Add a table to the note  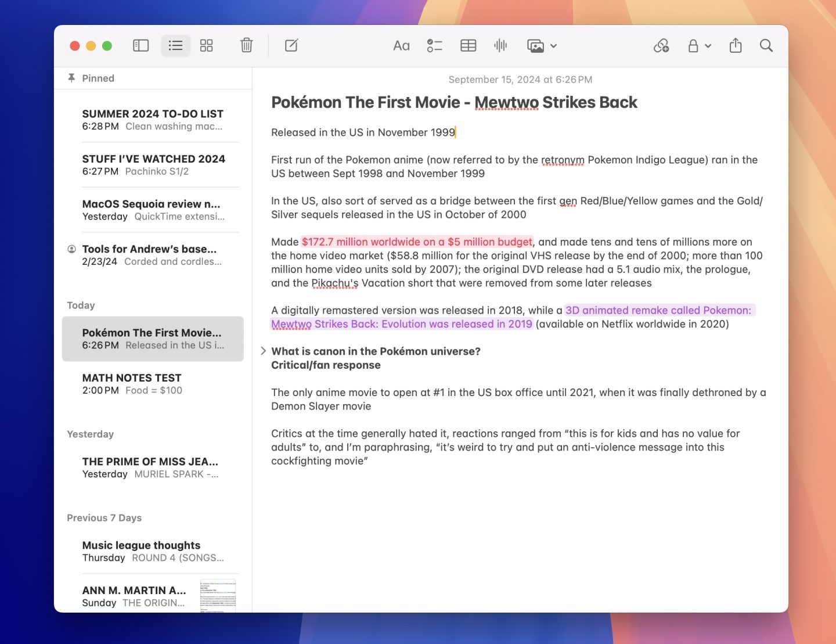468,46
